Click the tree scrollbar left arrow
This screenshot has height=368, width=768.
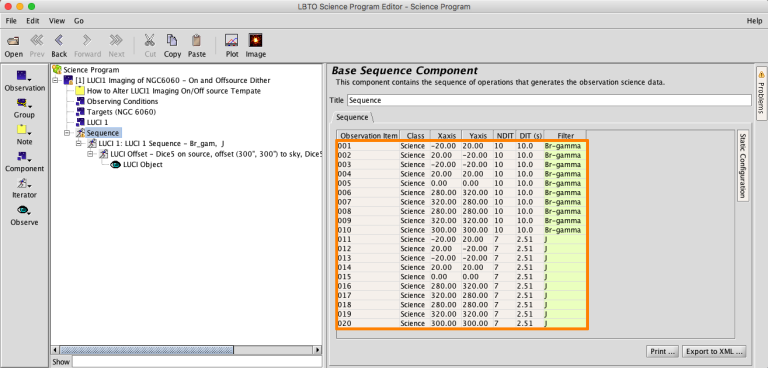[x=55, y=350]
